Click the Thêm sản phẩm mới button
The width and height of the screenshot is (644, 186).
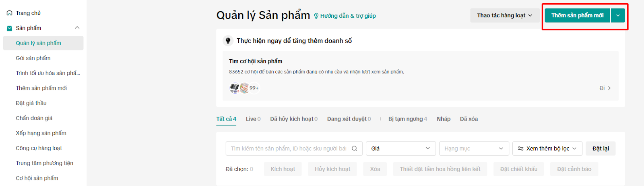coord(577,15)
